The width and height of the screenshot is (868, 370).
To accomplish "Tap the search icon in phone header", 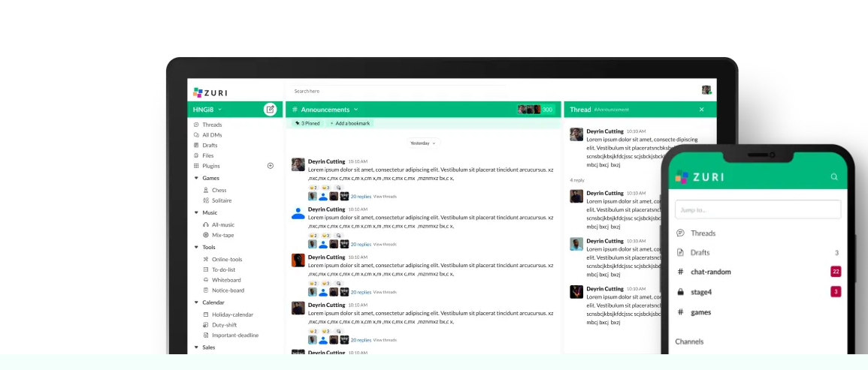I will 834,177.
